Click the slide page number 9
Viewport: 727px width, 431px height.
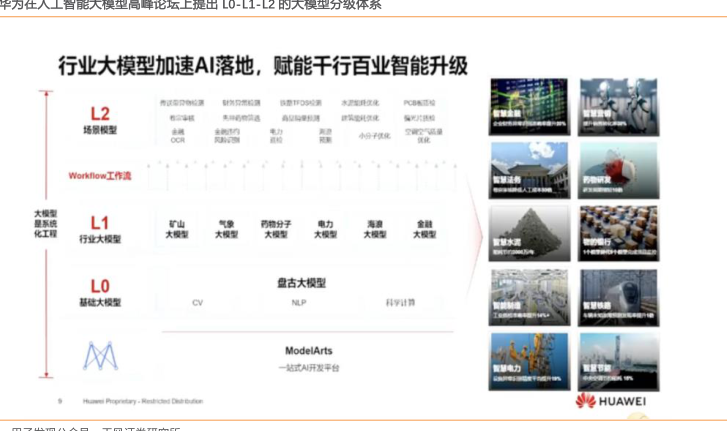tap(60, 401)
